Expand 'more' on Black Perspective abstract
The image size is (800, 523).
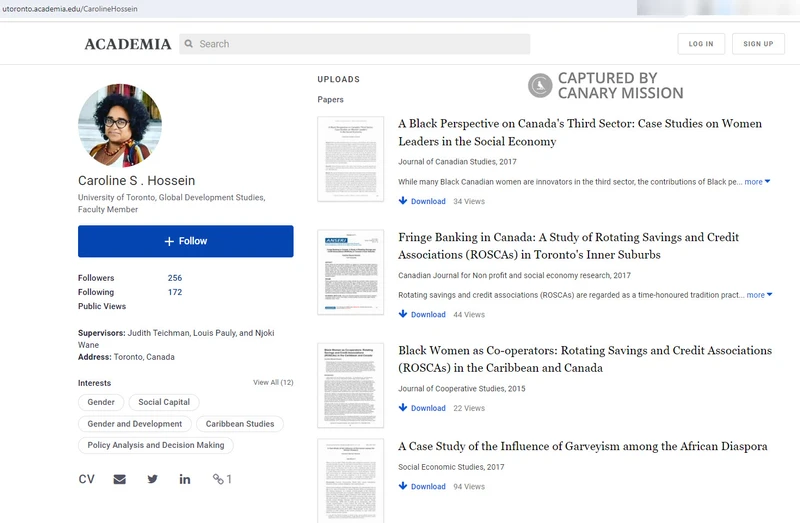coord(757,182)
